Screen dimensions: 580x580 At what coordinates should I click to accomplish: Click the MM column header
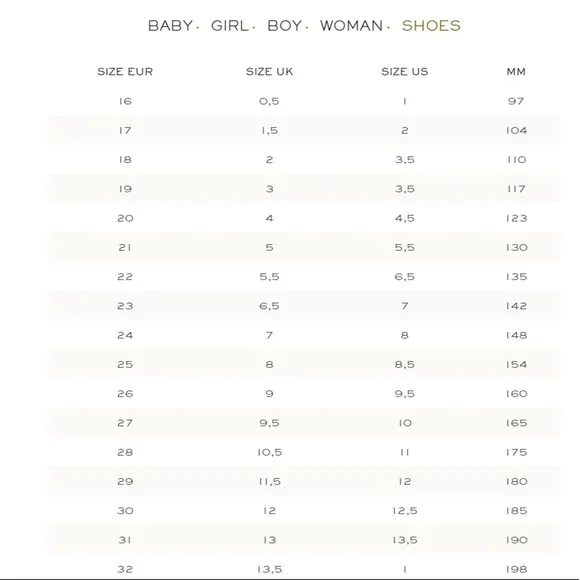516,72
